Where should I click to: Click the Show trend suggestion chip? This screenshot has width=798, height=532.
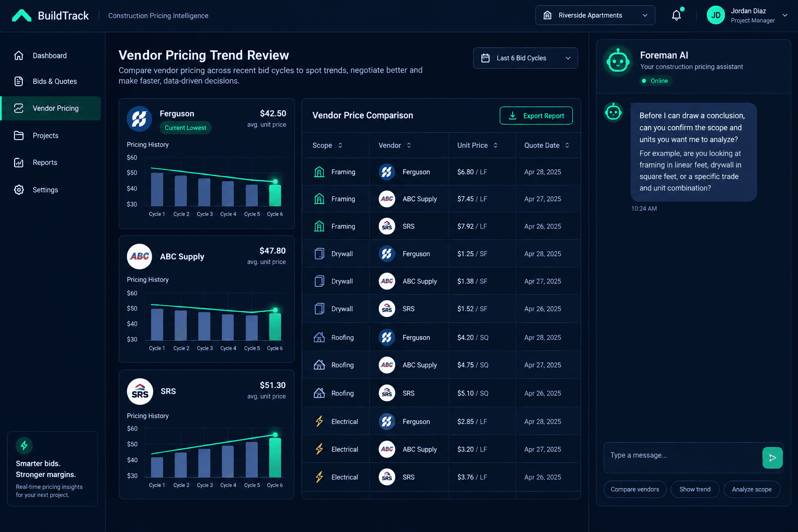(x=695, y=489)
